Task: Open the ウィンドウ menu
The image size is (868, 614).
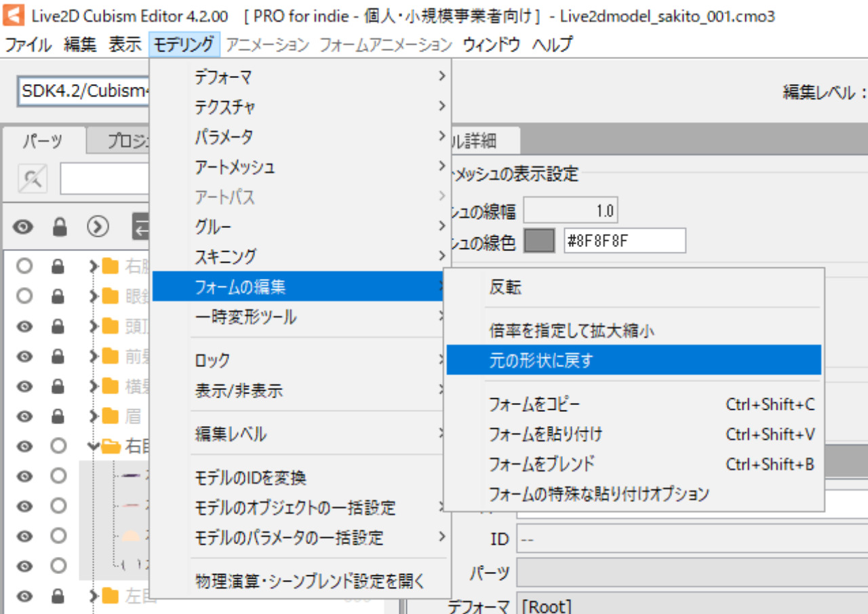Action: click(492, 45)
